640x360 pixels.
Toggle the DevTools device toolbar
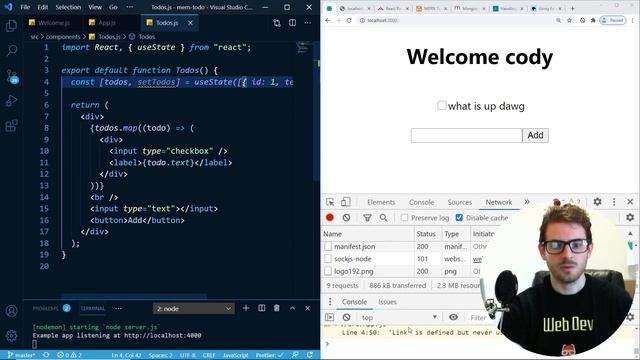[345, 202]
